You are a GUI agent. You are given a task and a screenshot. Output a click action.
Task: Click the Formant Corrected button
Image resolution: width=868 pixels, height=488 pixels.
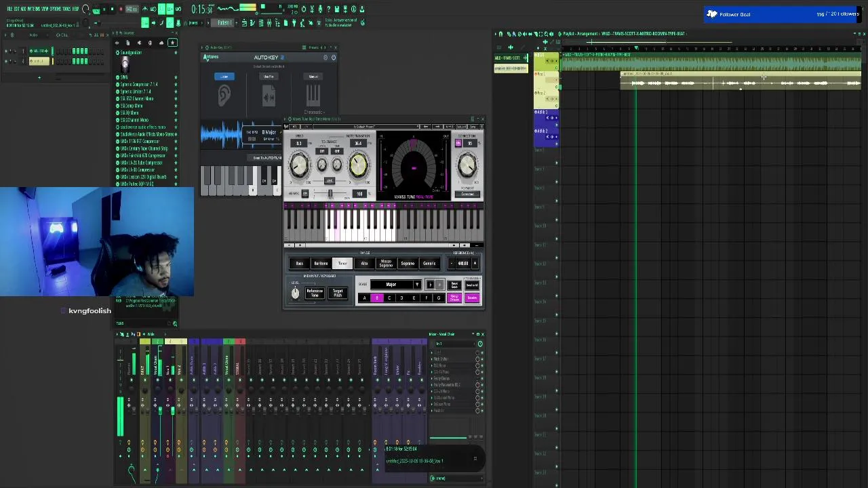point(468,195)
